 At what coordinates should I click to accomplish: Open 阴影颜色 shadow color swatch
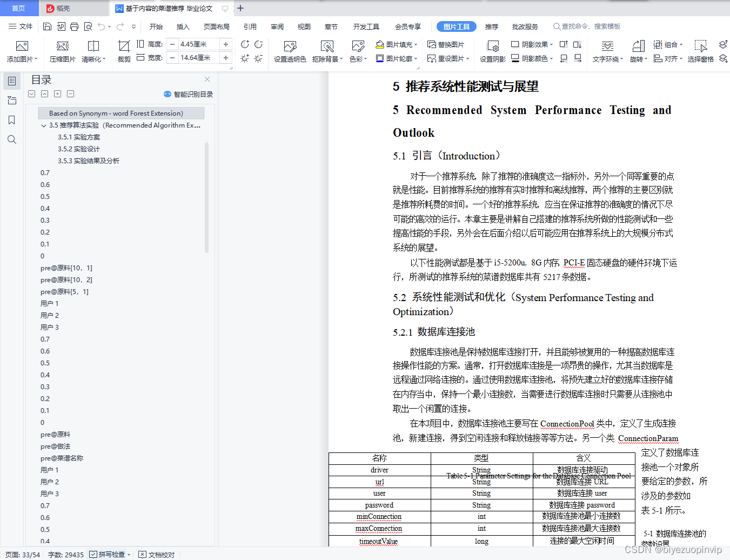[532, 58]
